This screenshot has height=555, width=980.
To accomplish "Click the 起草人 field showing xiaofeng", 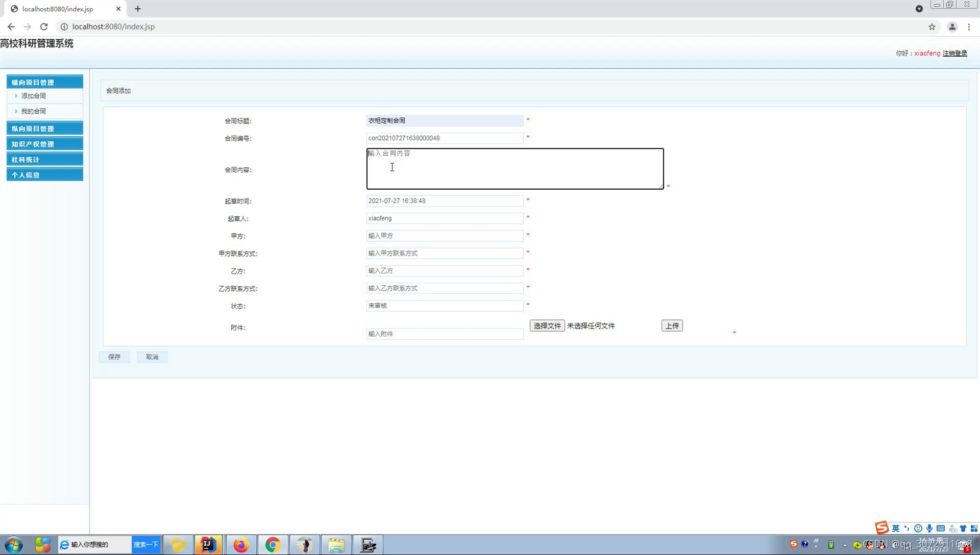I will click(445, 218).
